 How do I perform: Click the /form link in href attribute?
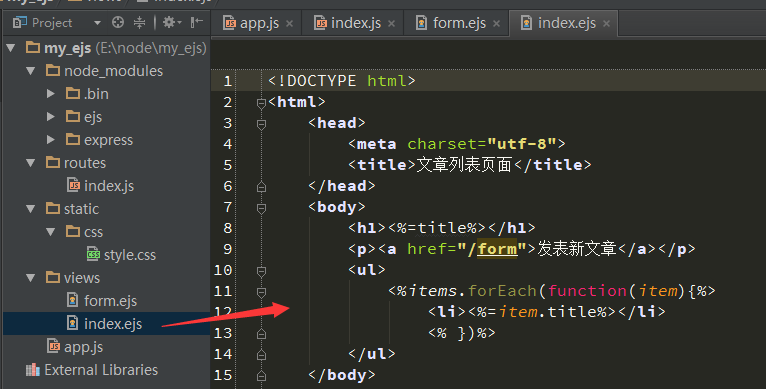pyautogui.click(x=492, y=249)
